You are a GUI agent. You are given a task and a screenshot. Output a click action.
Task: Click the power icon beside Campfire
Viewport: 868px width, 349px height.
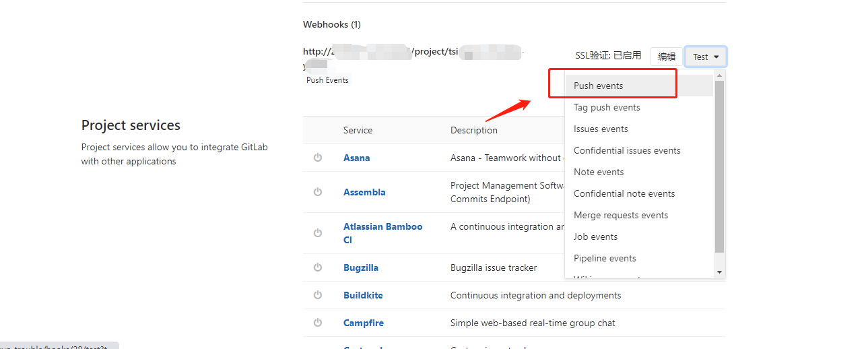[x=318, y=323]
